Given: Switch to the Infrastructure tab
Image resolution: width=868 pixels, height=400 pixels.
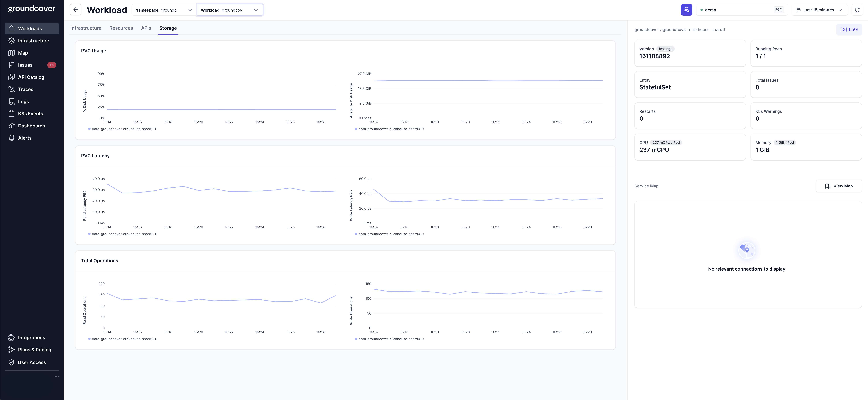Looking at the screenshot, I should (x=86, y=28).
